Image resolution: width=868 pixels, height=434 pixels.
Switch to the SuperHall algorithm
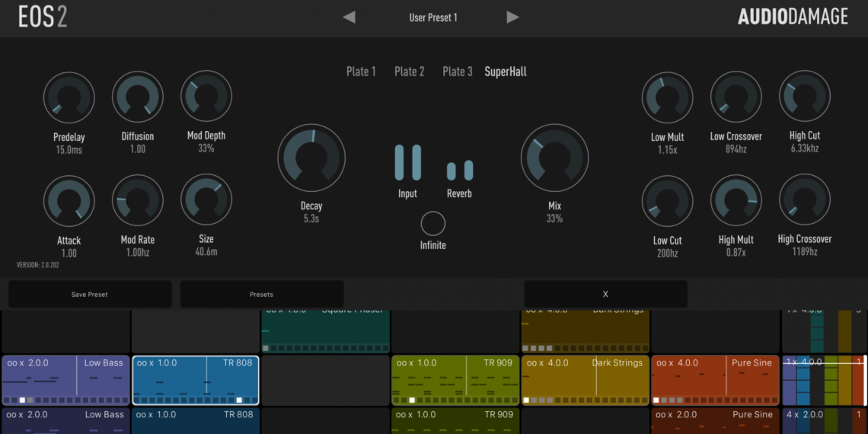click(x=506, y=72)
